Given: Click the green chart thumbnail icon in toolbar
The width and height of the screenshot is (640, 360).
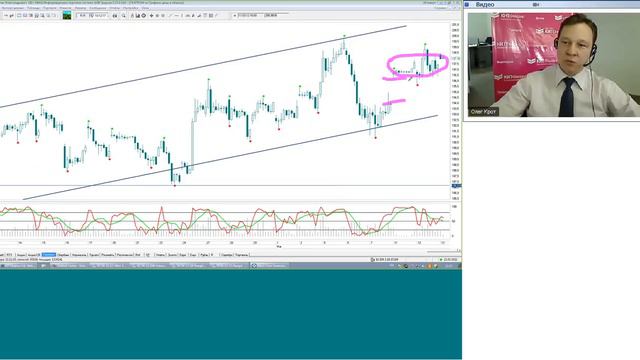Looking at the screenshot, I should [67, 16].
